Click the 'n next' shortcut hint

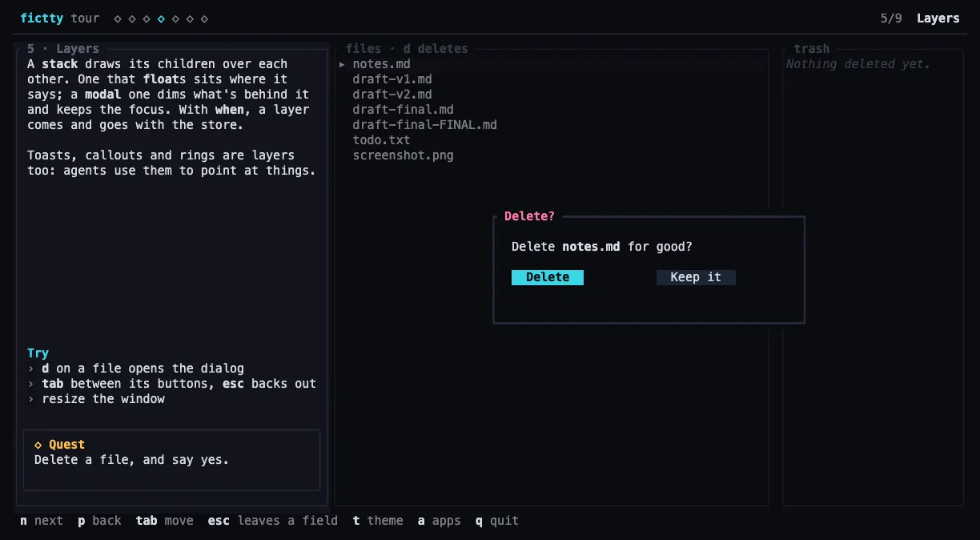coord(42,521)
